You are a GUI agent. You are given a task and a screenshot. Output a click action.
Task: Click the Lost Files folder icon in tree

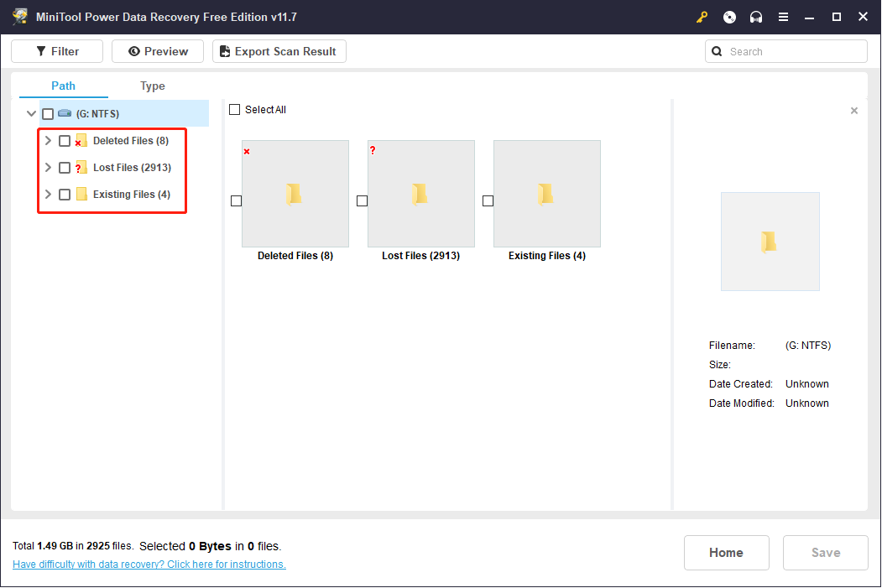[81, 168]
